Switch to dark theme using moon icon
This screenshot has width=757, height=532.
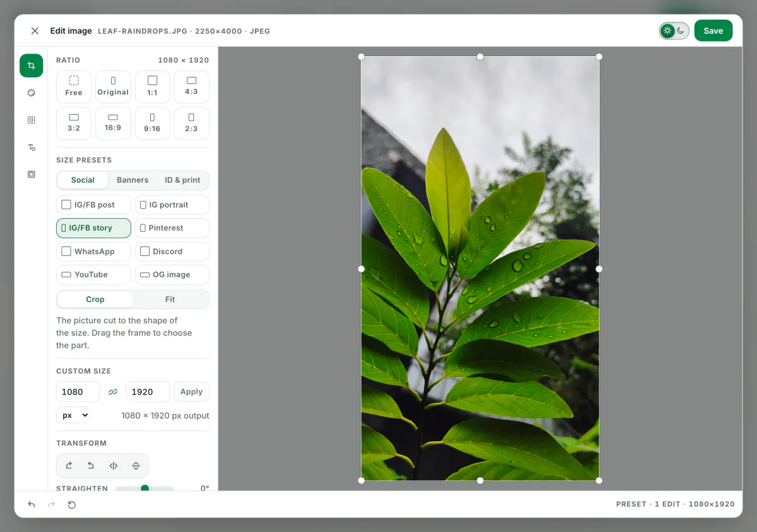point(681,30)
